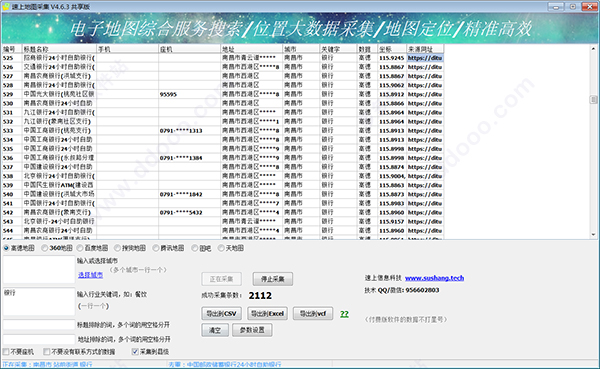Click the 导出到Excel button
600x369 pixels.
pyautogui.click(x=267, y=313)
